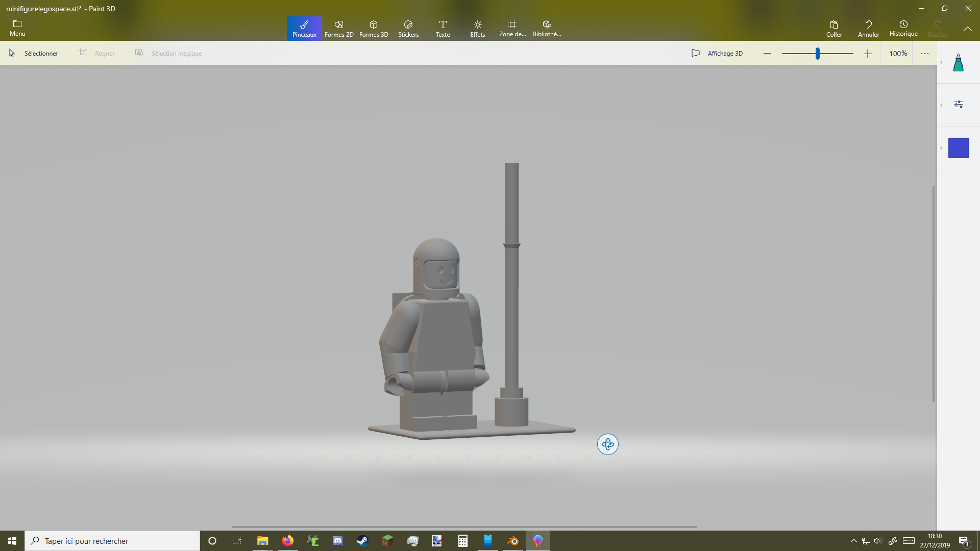The height and width of the screenshot is (551, 980).
Task: Select the marker brush in the right panel
Action: [x=959, y=62]
